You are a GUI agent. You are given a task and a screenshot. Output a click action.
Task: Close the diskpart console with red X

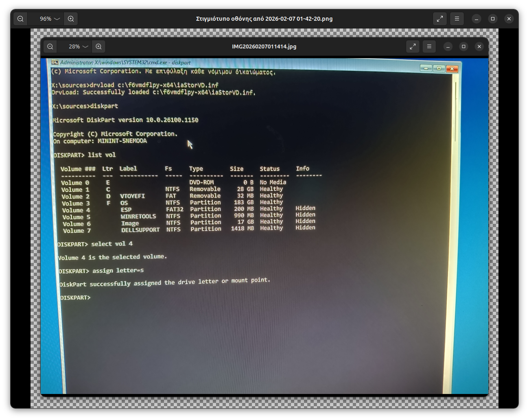coord(452,69)
